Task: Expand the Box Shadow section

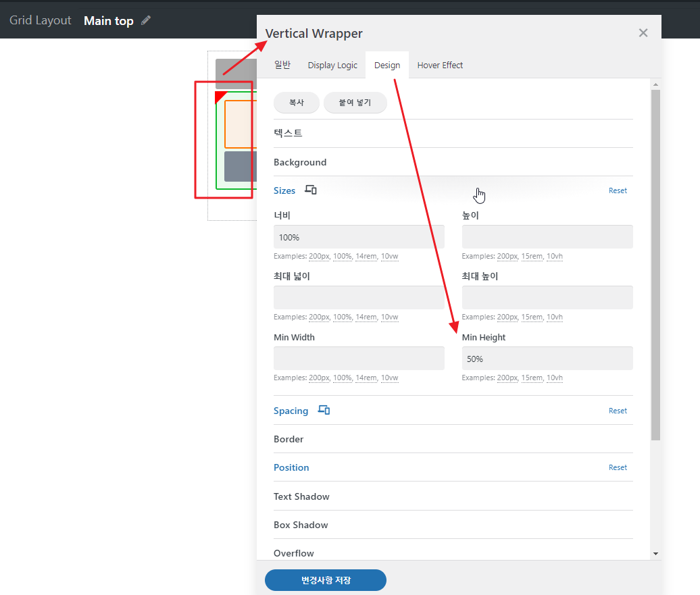Action: 453,525
